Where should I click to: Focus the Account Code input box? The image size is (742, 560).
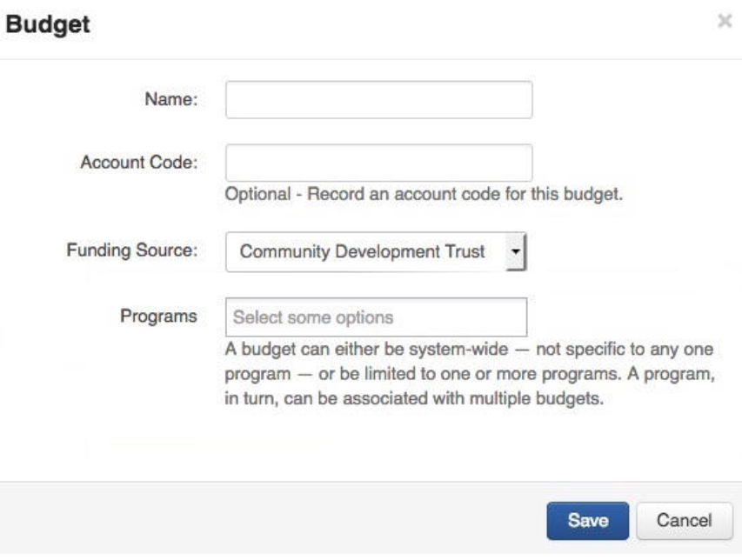pyautogui.click(x=378, y=163)
